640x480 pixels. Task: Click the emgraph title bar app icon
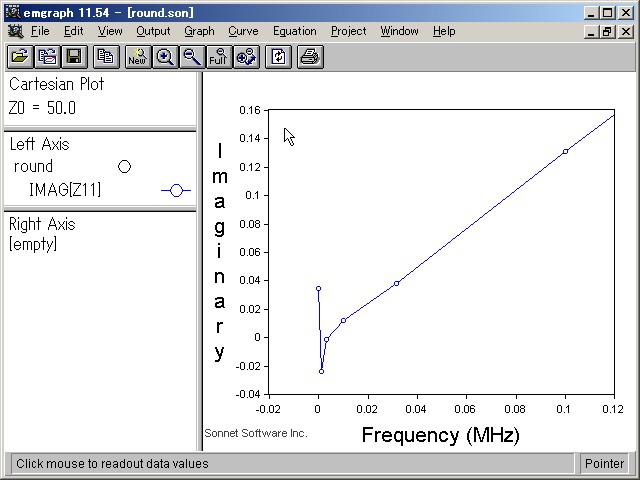point(13,12)
